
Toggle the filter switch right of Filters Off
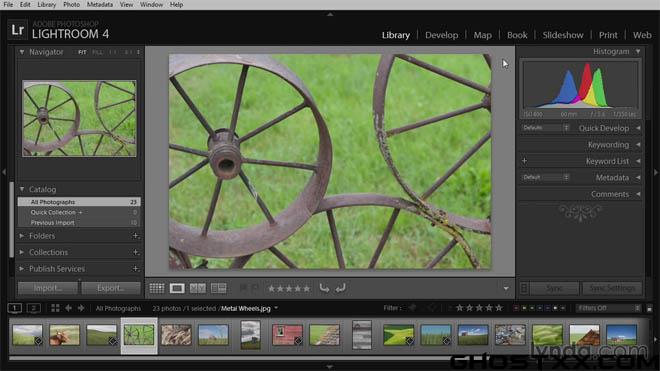pos(649,309)
